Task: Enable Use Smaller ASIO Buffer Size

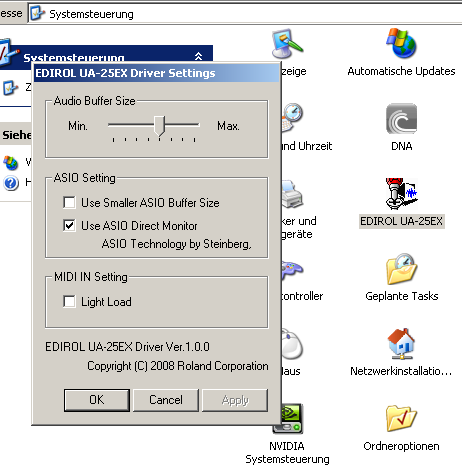Action: [69, 202]
